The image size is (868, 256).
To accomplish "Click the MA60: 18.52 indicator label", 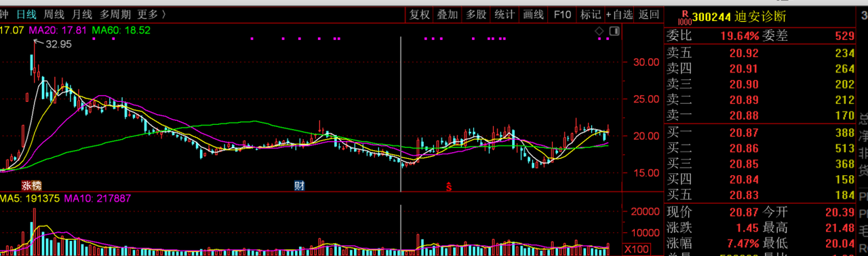I will pyautogui.click(x=121, y=30).
